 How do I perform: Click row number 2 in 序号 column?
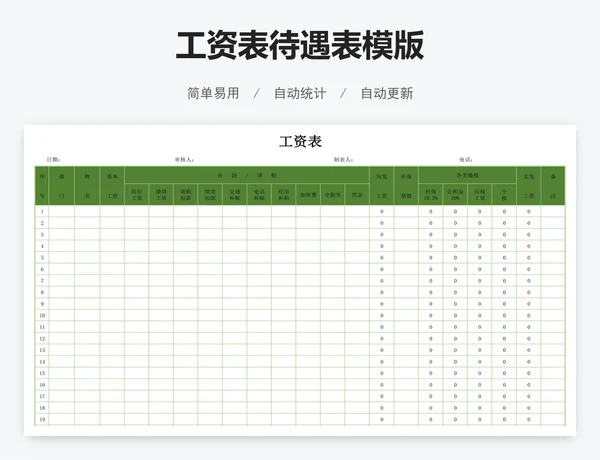click(x=42, y=223)
